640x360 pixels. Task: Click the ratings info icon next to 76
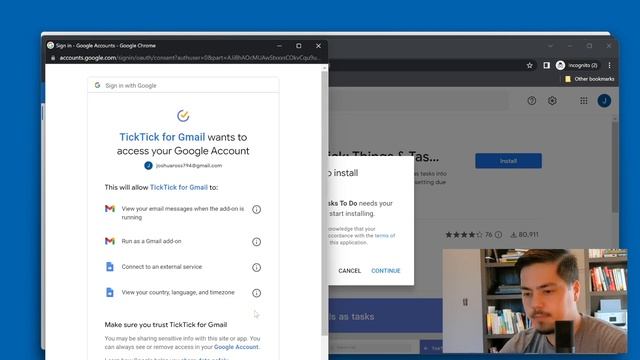point(498,235)
